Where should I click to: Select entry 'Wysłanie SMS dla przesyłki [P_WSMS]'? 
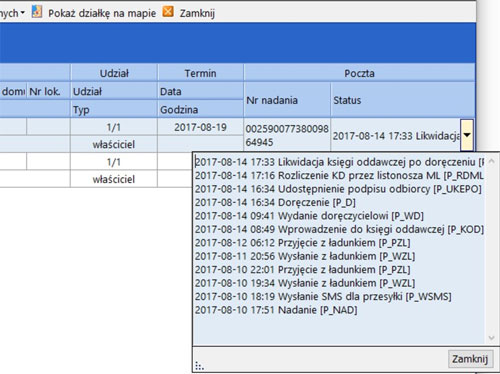323,297
